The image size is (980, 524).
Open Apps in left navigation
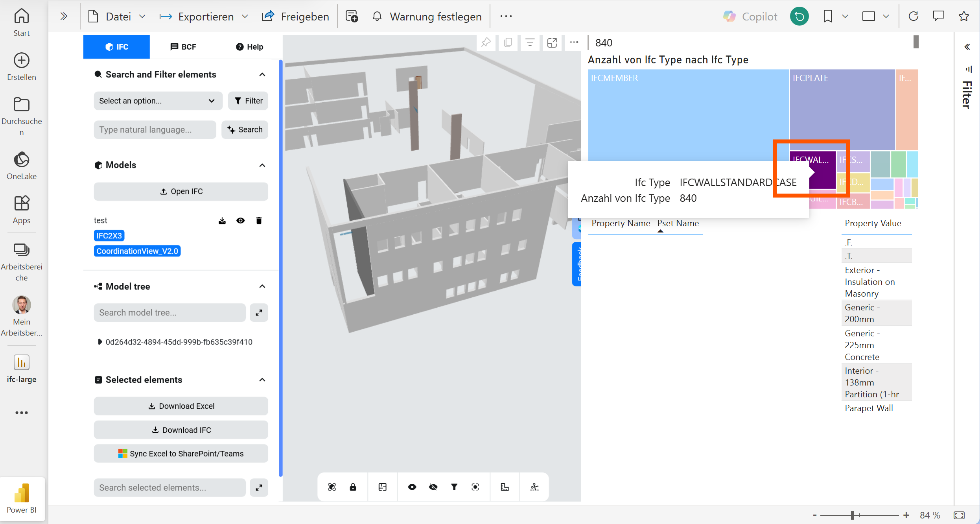[x=22, y=210]
